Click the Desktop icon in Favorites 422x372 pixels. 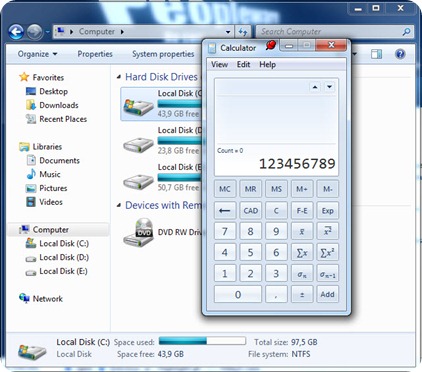(x=31, y=91)
